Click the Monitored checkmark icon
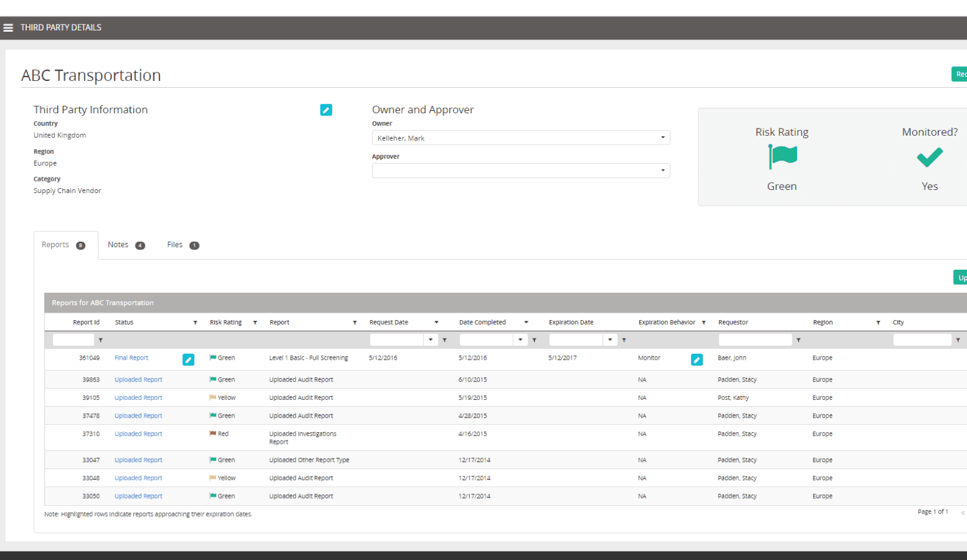This screenshot has width=967, height=560. coord(929,158)
